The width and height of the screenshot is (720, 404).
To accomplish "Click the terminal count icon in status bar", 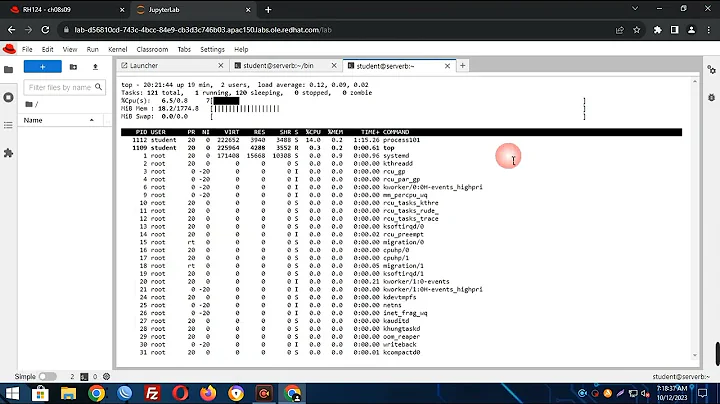I will pos(84,376).
